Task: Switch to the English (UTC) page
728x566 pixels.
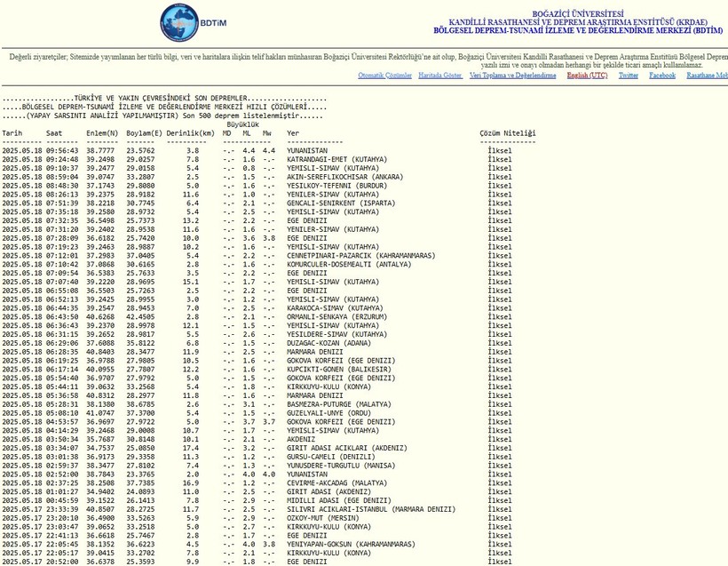Action: [587, 76]
